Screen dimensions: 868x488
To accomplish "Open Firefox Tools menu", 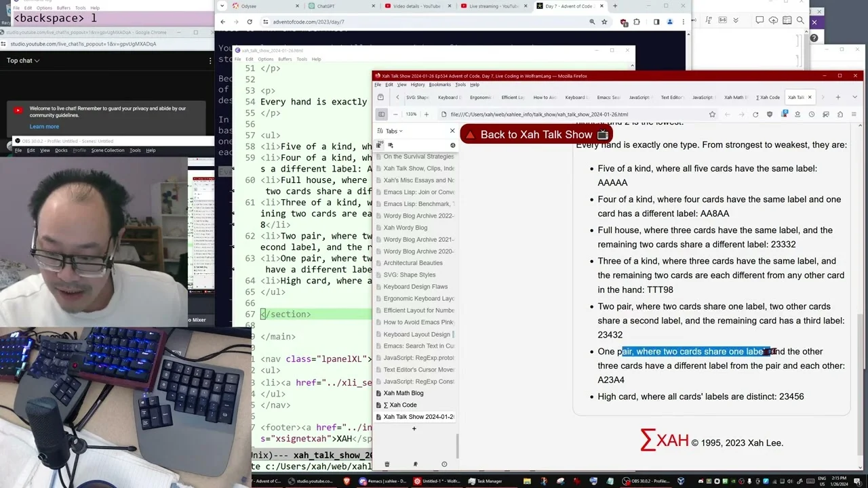I will tap(460, 85).
